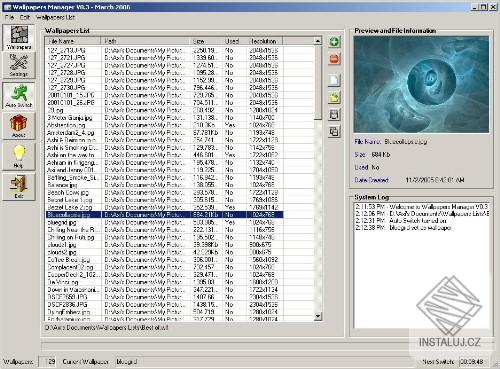Select the clouds2.jpg row
Screen dimensions: 500x369
click(164, 252)
